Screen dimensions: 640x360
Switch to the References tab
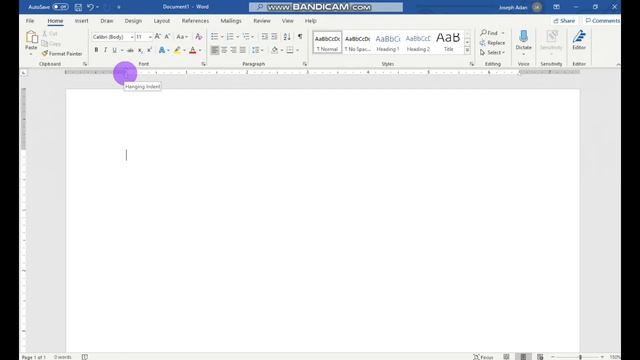point(195,20)
